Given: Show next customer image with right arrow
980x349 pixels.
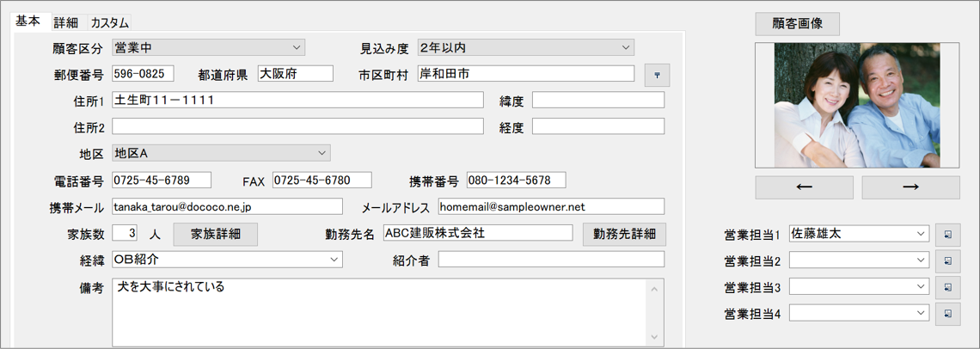Looking at the screenshot, I should [x=910, y=187].
